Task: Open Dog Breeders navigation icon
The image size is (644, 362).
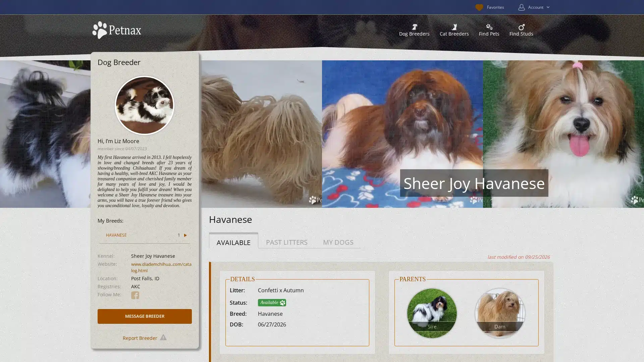Action: [x=414, y=27]
